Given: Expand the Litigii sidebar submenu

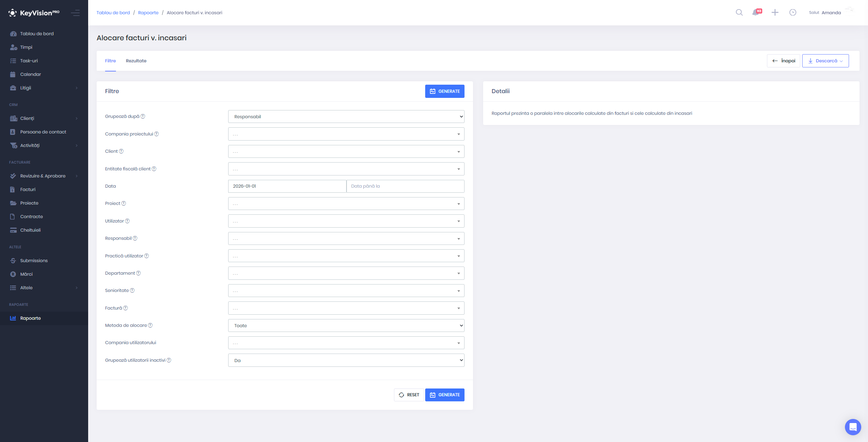Looking at the screenshot, I should point(44,88).
